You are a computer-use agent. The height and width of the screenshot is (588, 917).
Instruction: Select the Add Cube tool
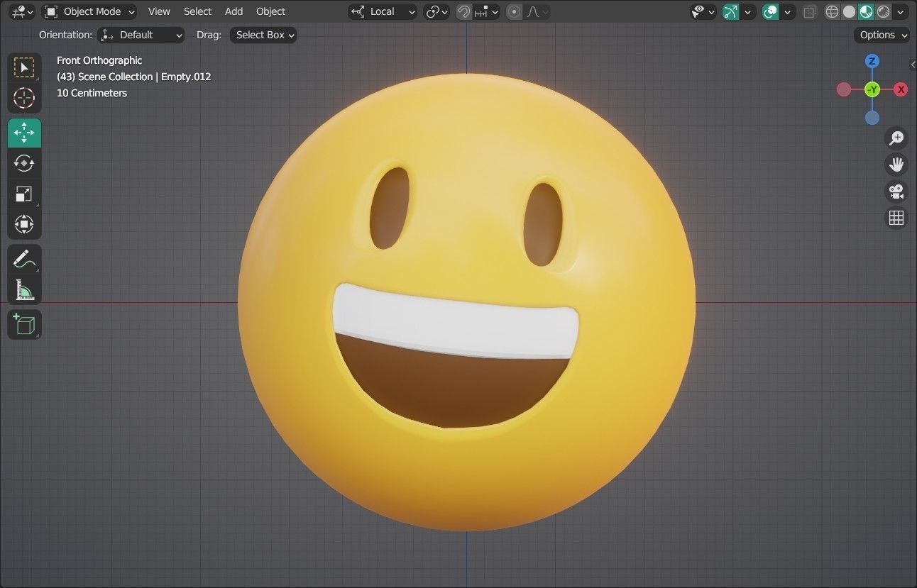coord(24,324)
